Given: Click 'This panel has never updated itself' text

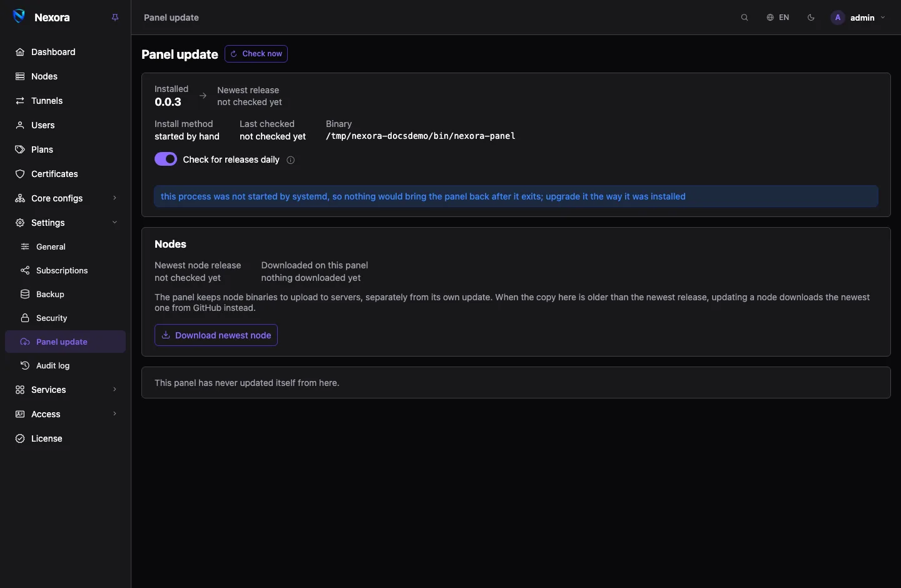Looking at the screenshot, I should click(247, 383).
